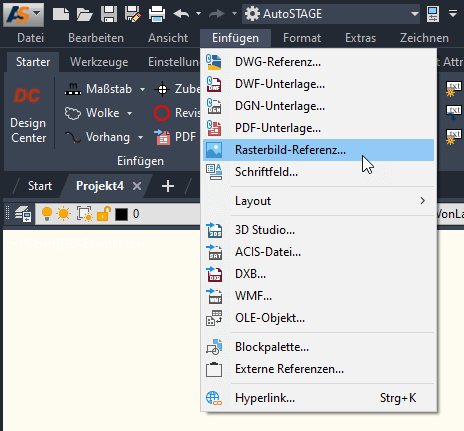Click the Print icon in quick access toolbar

157,14
